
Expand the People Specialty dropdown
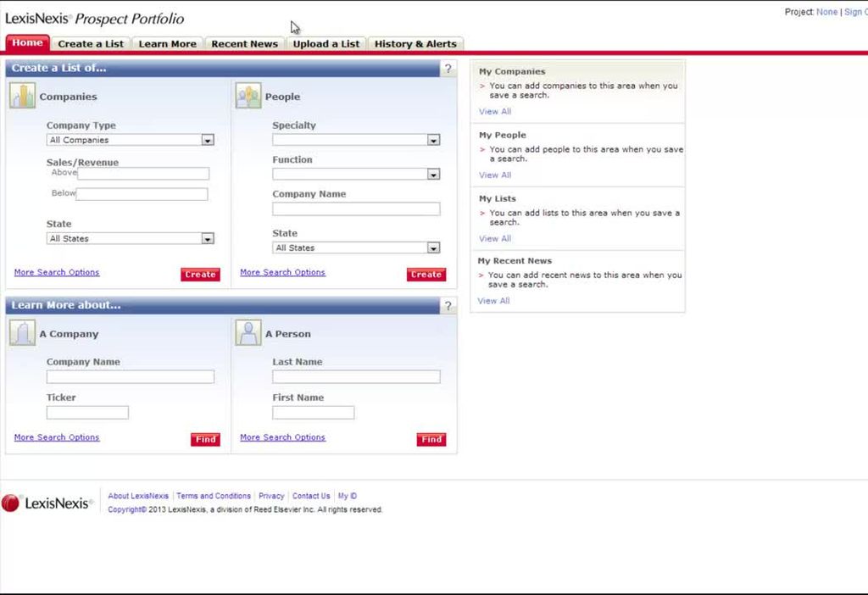(x=433, y=140)
